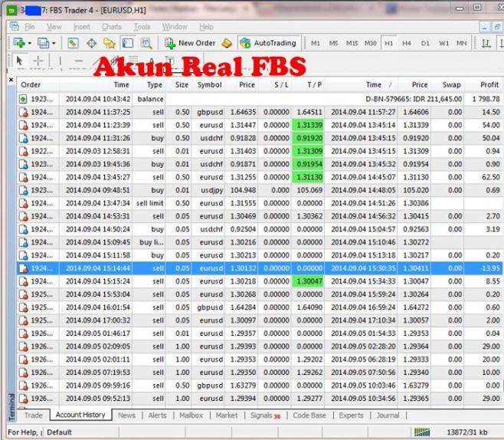Switch chart to the M15 timeframe

[x=352, y=43]
